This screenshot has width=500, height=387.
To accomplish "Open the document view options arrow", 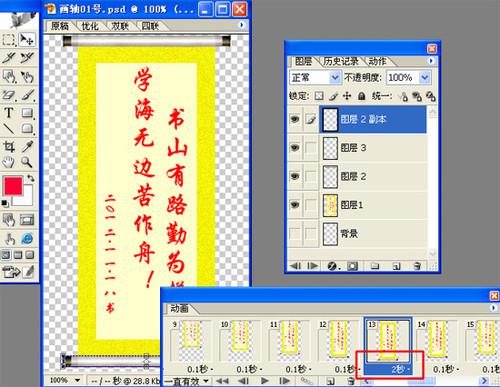I will click(241, 25).
